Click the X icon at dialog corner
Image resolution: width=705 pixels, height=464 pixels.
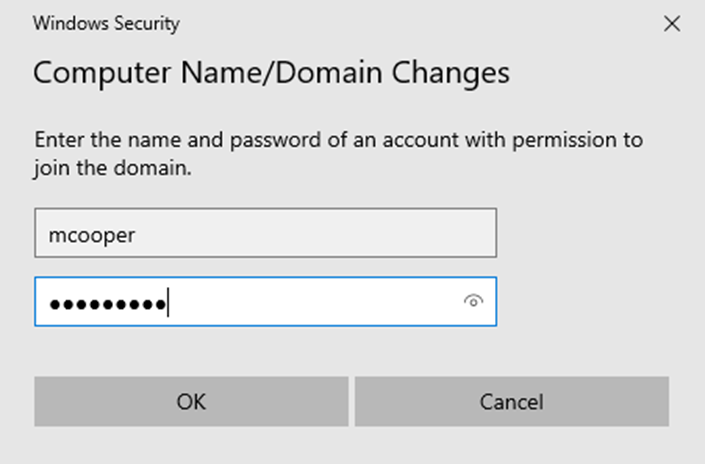672,23
